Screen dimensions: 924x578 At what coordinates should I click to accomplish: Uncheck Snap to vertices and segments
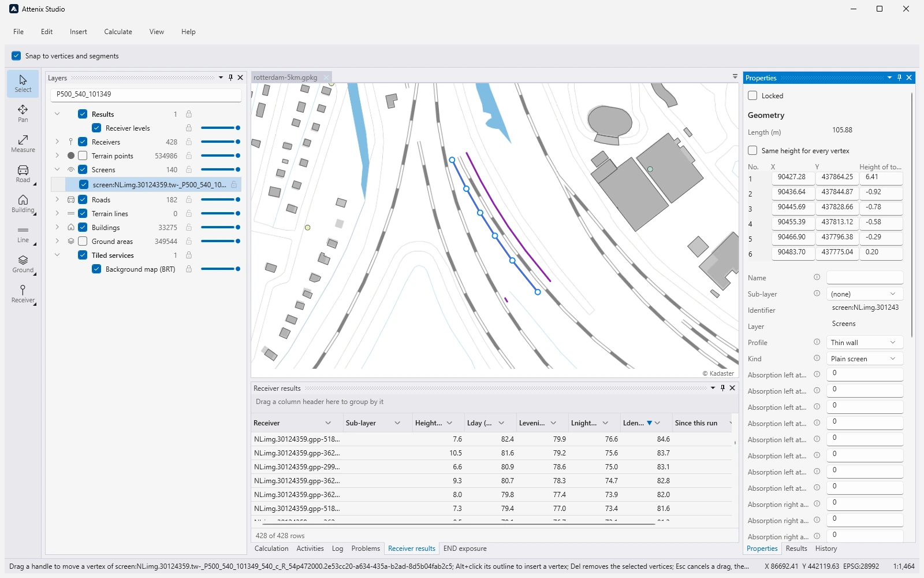(x=16, y=55)
